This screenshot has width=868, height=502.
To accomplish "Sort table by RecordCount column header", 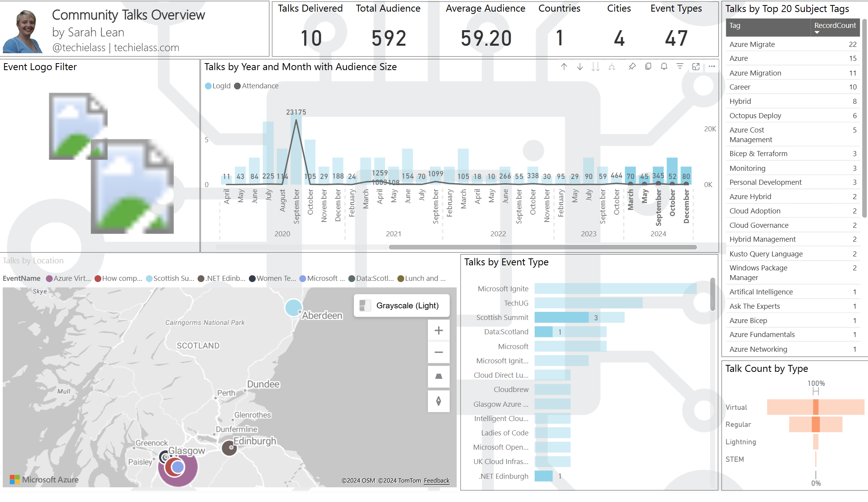I will point(835,26).
